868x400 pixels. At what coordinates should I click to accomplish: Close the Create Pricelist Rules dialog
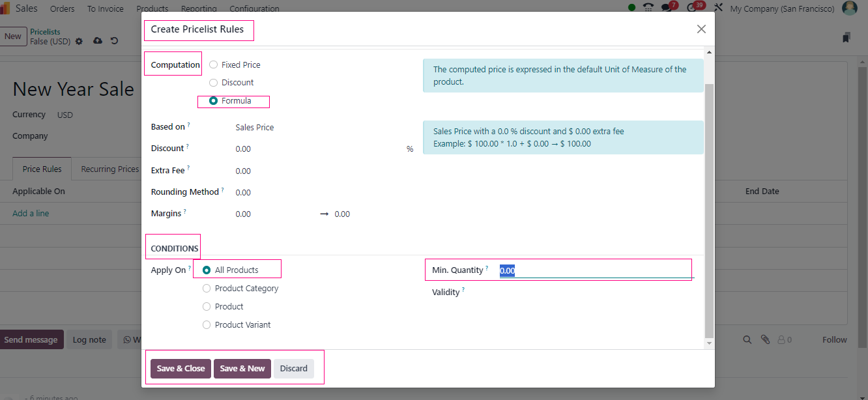point(701,29)
